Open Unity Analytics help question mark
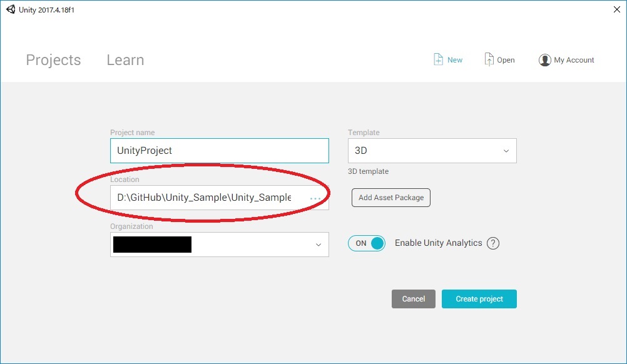The height and width of the screenshot is (364, 627). (493, 243)
